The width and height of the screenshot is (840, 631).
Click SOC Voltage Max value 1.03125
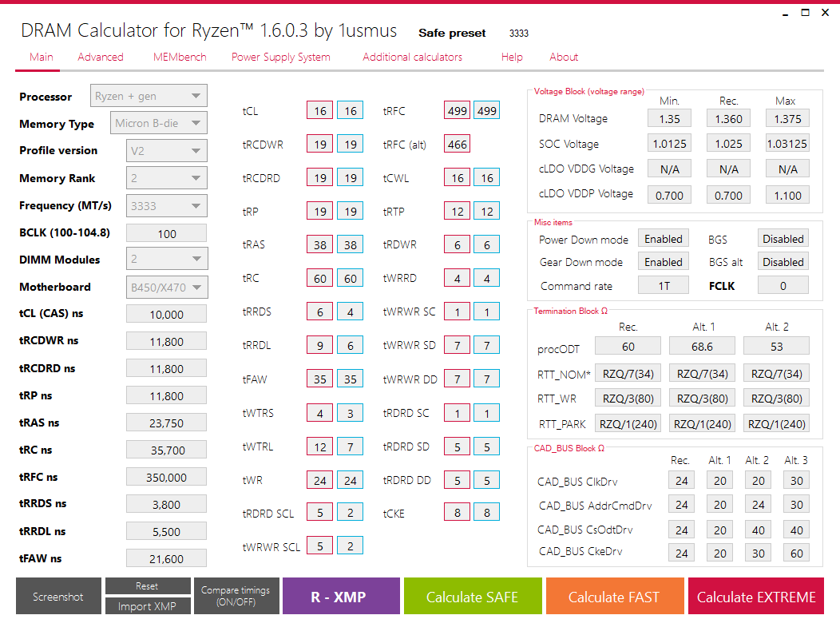click(x=787, y=144)
